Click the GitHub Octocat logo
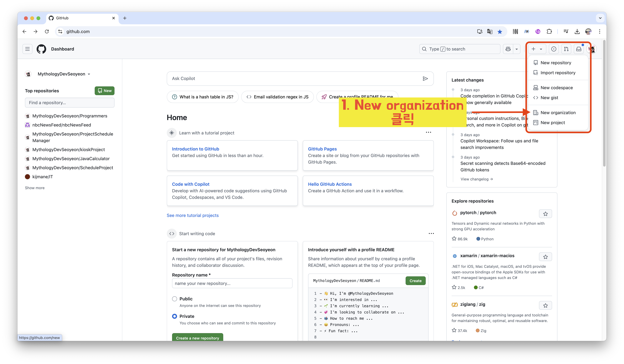Screen dimensions: 624x364 (x=41, y=49)
